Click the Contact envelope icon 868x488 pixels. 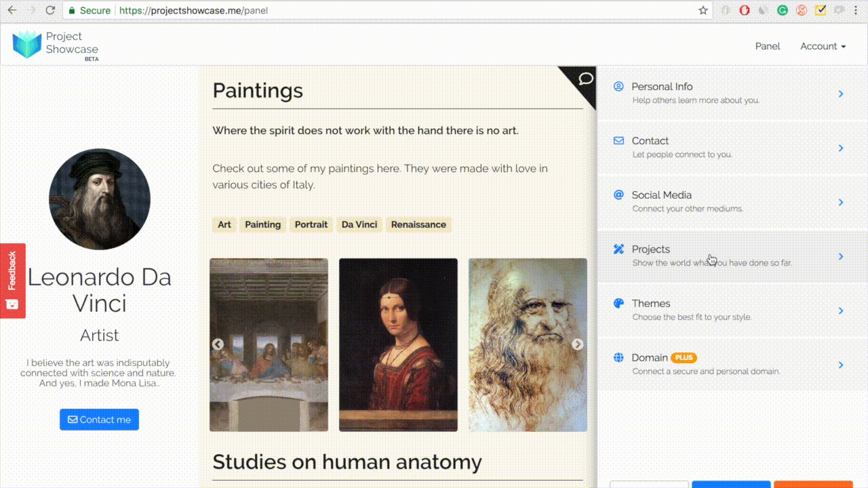click(618, 140)
